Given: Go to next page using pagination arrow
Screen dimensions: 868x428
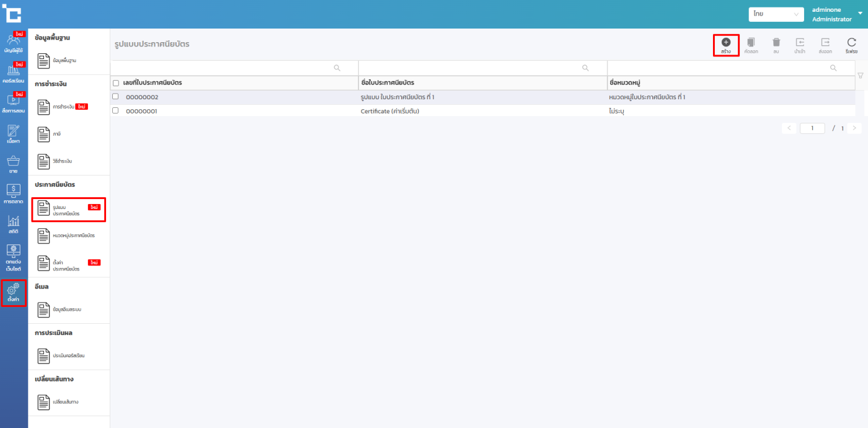Looking at the screenshot, I should pos(854,128).
